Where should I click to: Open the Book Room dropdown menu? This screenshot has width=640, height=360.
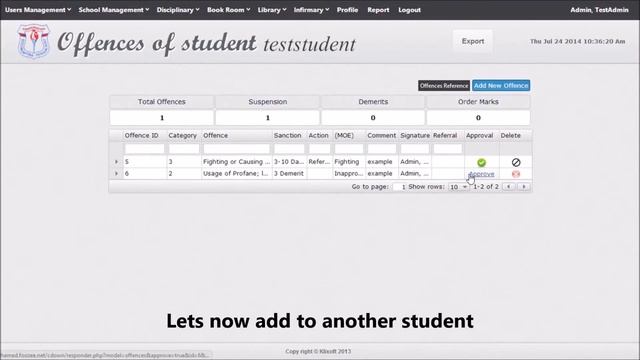(x=229, y=10)
